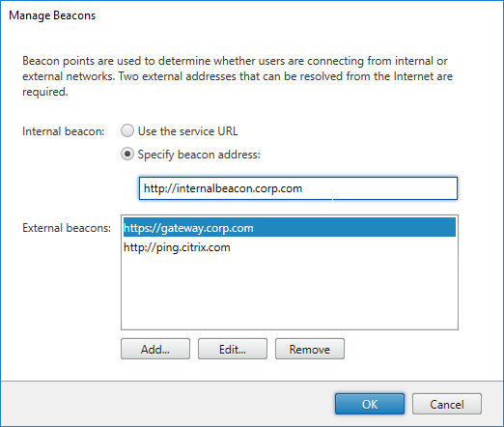Click the Use the service URL label text
The image size is (504, 427).
[188, 131]
